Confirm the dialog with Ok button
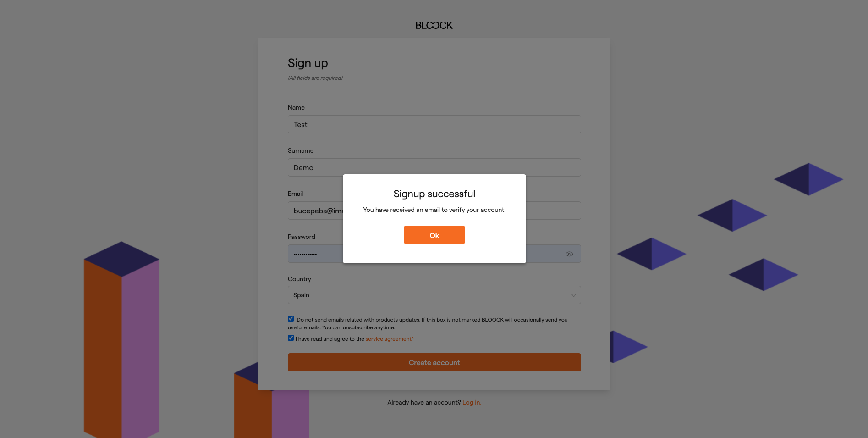Viewport: 868px width, 438px height. pyautogui.click(x=434, y=235)
